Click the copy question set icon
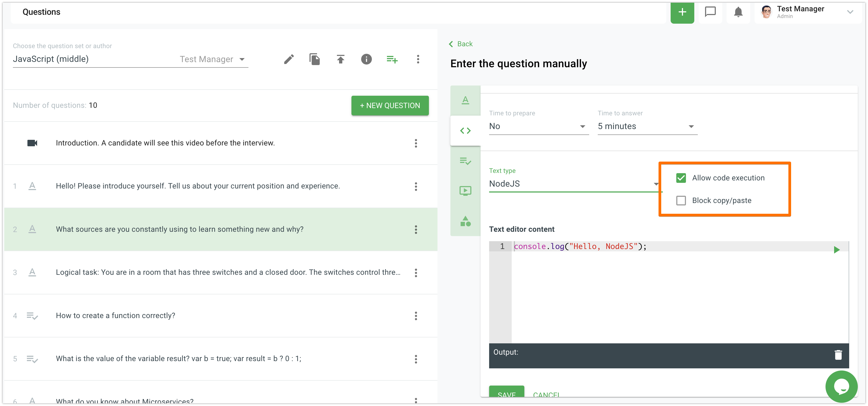 pyautogui.click(x=314, y=59)
